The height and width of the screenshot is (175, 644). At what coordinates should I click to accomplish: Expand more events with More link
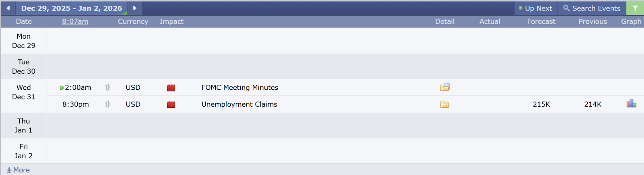click(x=19, y=170)
